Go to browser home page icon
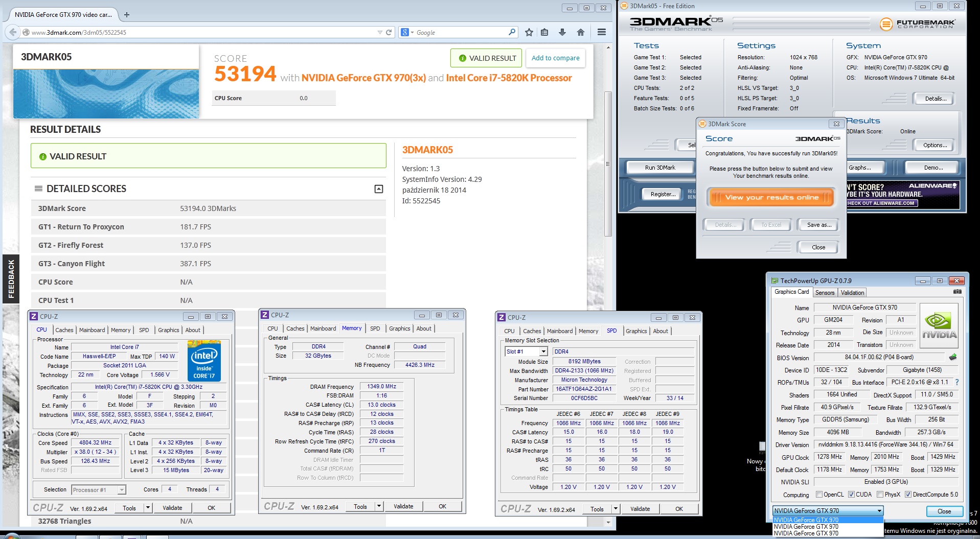Viewport: 980px width, 539px height. 580,32
